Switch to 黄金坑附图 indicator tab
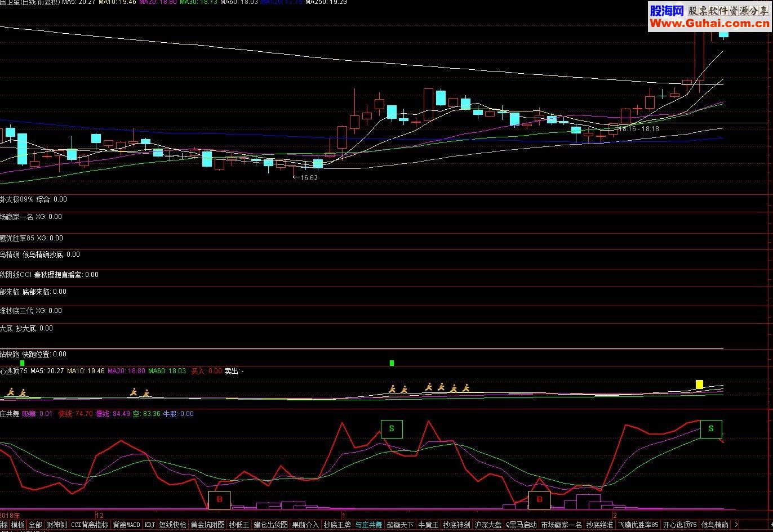Screen dimensions: 773x532 pos(207,525)
